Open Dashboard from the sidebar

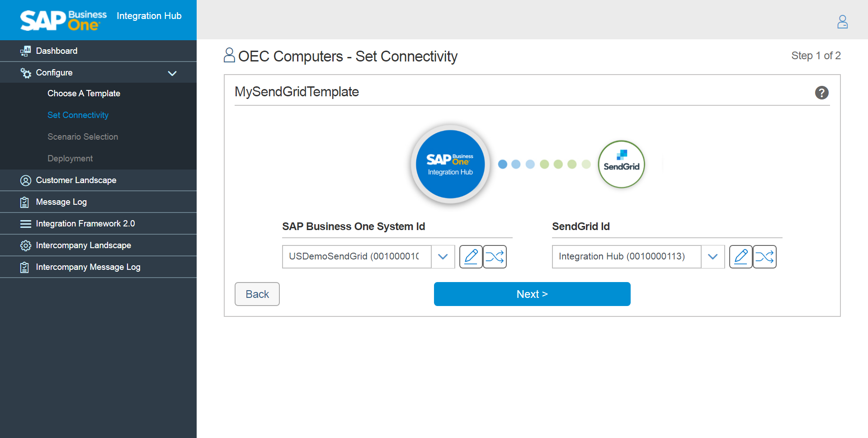click(x=57, y=51)
